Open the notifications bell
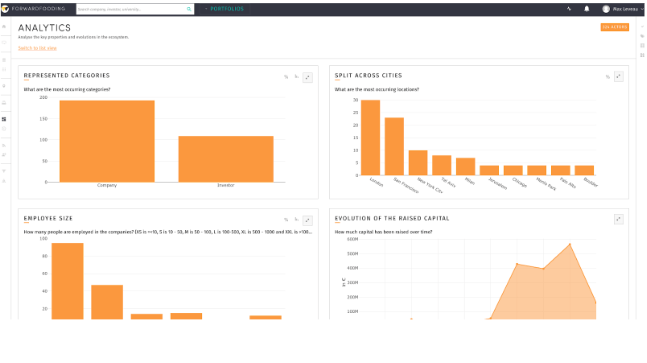Screen dimensions: 647x363 click(587, 9)
